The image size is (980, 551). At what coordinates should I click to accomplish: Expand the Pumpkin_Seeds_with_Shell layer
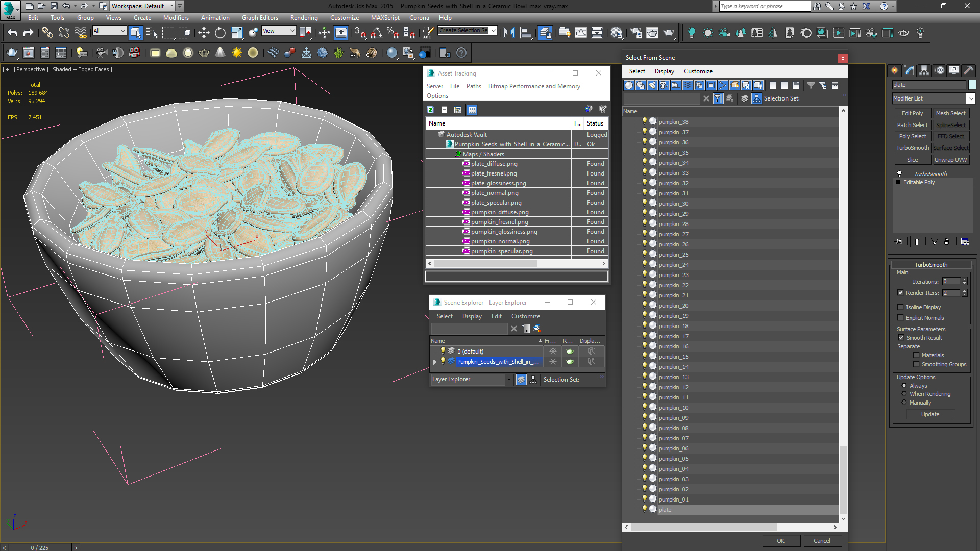pos(434,361)
